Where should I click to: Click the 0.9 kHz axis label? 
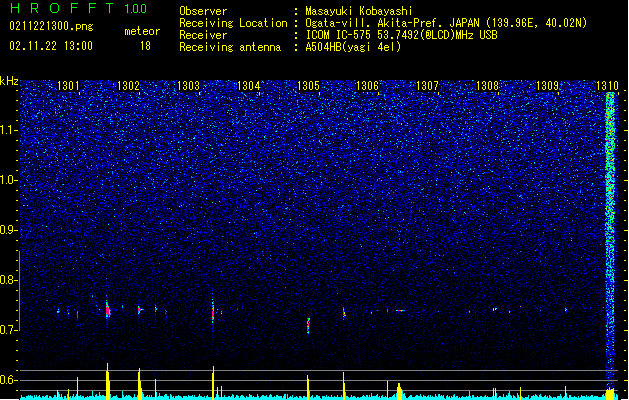[9, 230]
